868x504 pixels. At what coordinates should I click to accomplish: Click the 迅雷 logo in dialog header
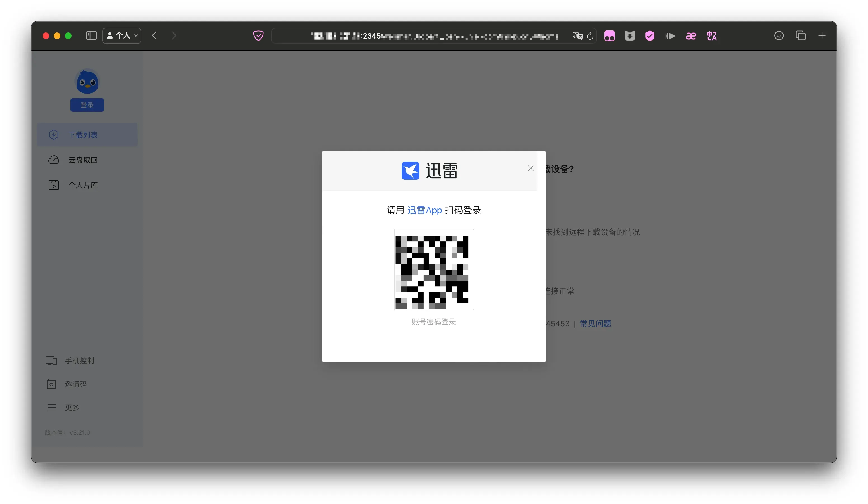430,170
